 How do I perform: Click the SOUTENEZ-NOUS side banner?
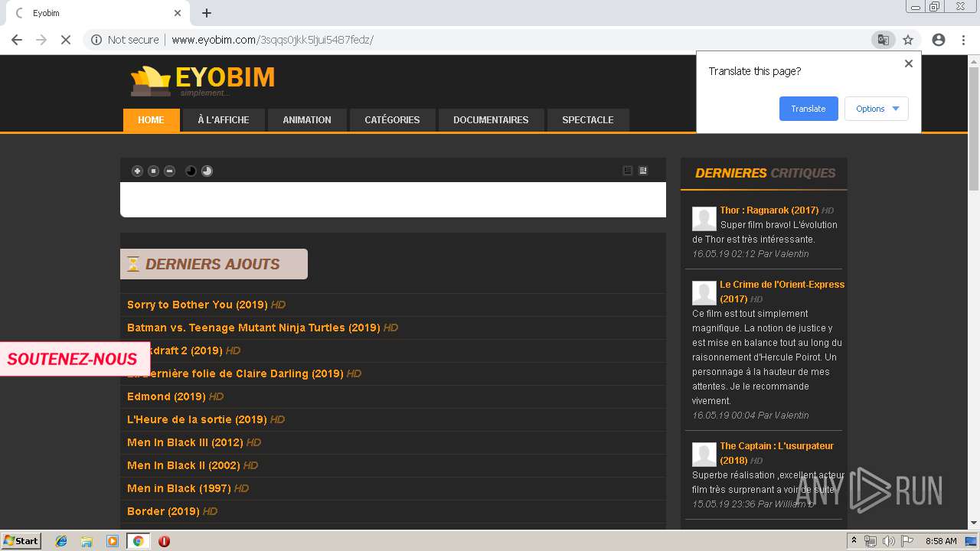coord(73,359)
